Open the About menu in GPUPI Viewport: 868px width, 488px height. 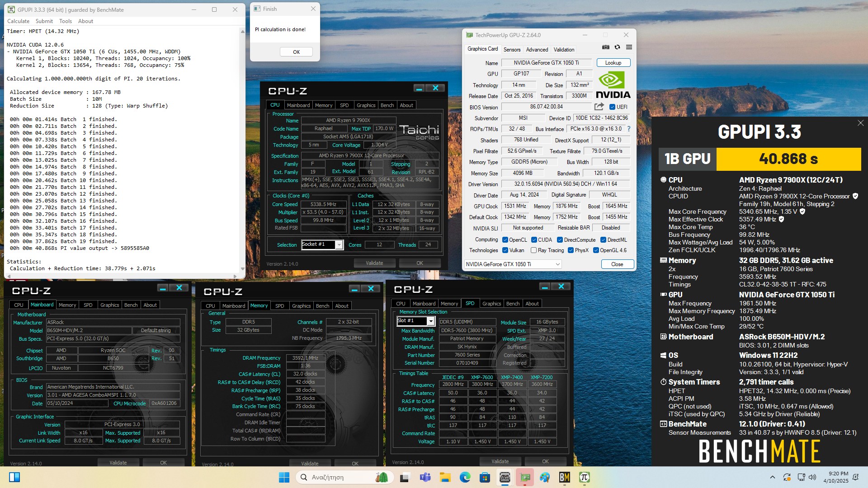tap(85, 21)
